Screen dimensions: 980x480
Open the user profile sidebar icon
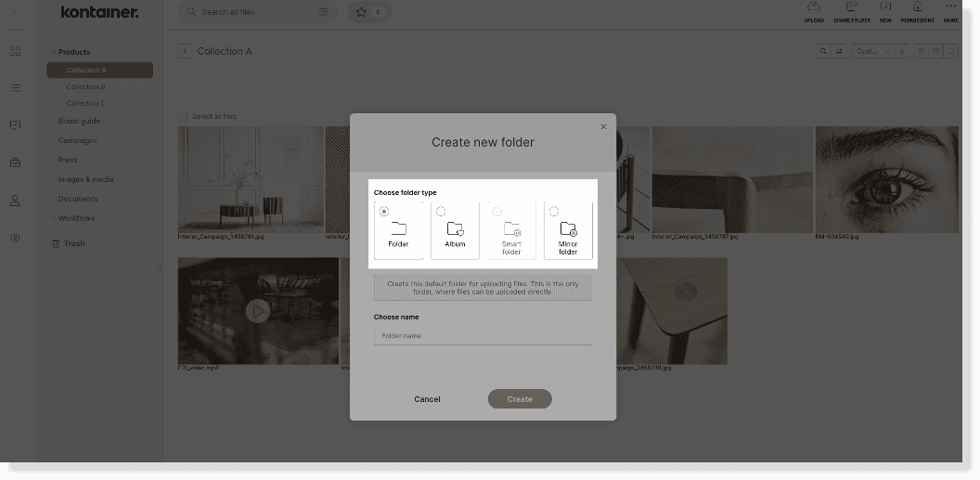pos(16,201)
